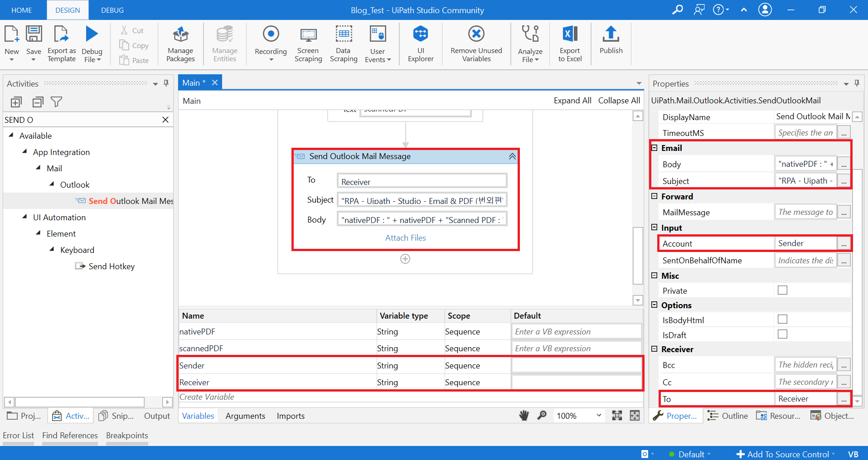The width and height of the screenshot is (868, 460).
Task: Collapse the Receiver property group
Action: click(654, 349)
